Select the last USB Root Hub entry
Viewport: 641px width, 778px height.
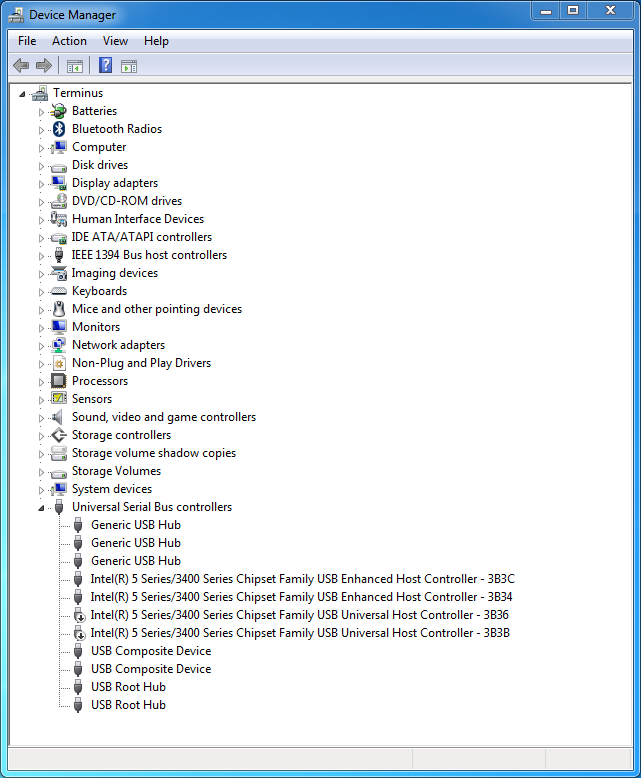[x=128, y=705]
